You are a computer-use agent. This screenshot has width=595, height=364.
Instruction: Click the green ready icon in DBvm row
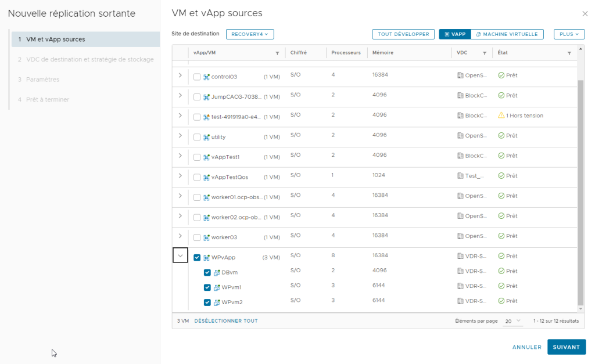pos(501,271)
